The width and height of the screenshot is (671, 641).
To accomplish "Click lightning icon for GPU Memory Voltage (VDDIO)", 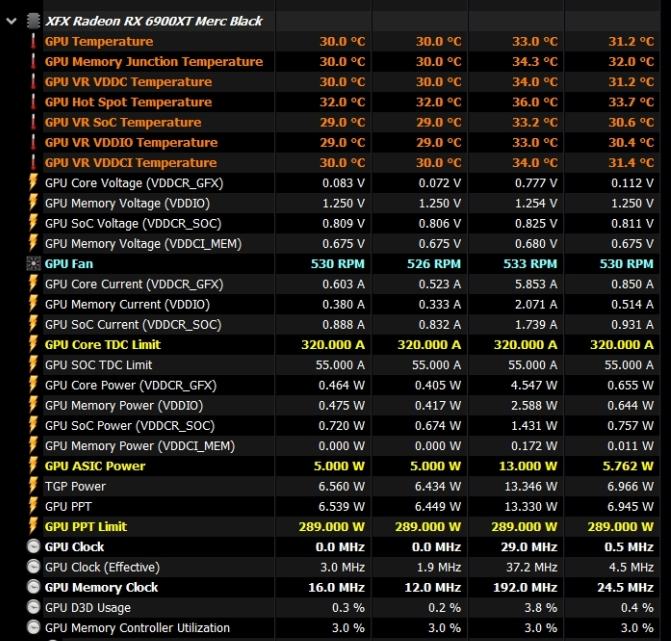I will (x=33, y=202).
